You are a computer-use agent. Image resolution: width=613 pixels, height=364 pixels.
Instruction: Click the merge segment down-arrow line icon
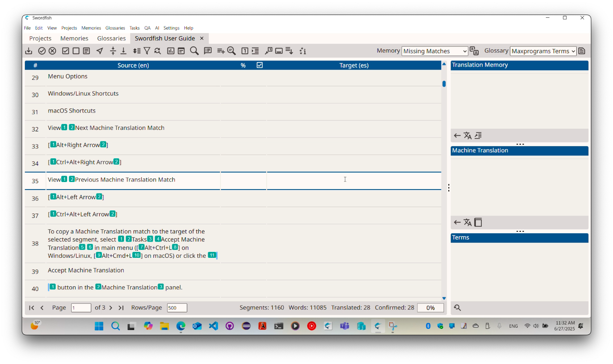pyautogui.click(x=123, y=51)
